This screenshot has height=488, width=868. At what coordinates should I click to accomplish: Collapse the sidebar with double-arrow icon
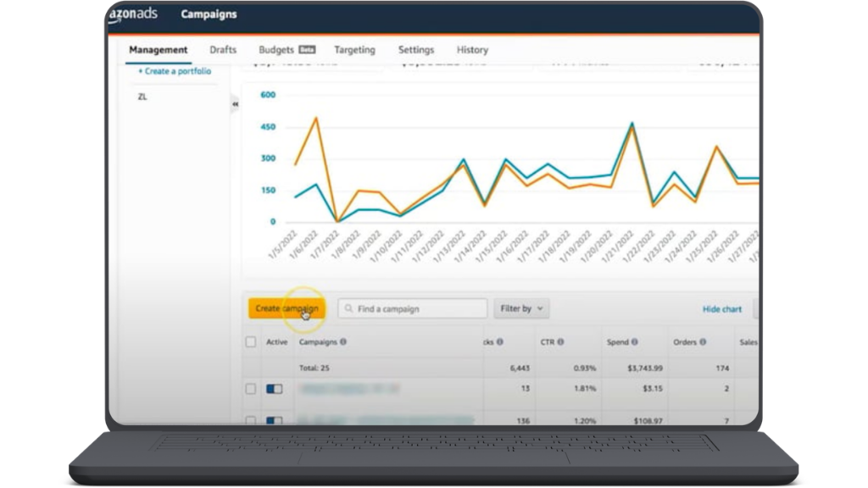(x=235, y=104)
